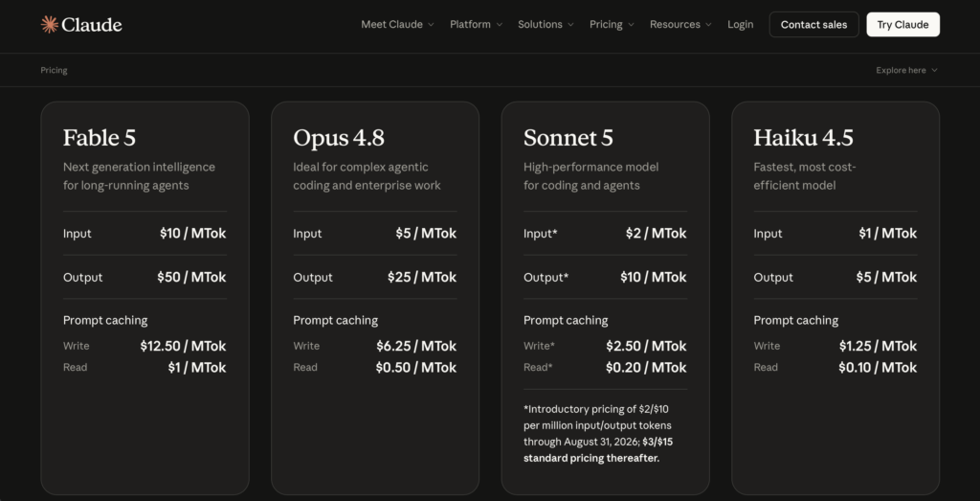This screenshot has width=980, height=501.
Task: Click the Fable 5 cache write price $12.50 / MTok
Action: pos(183,346)
